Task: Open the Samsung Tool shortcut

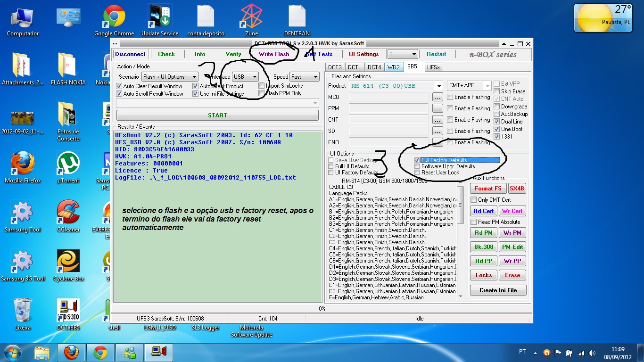Action: coord(23,217)
